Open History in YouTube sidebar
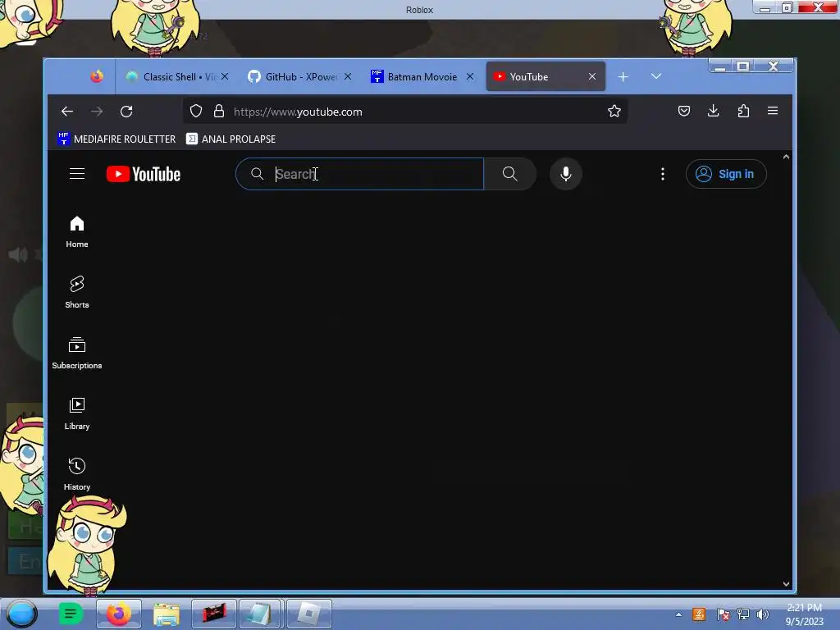 (x=77, y=474)
